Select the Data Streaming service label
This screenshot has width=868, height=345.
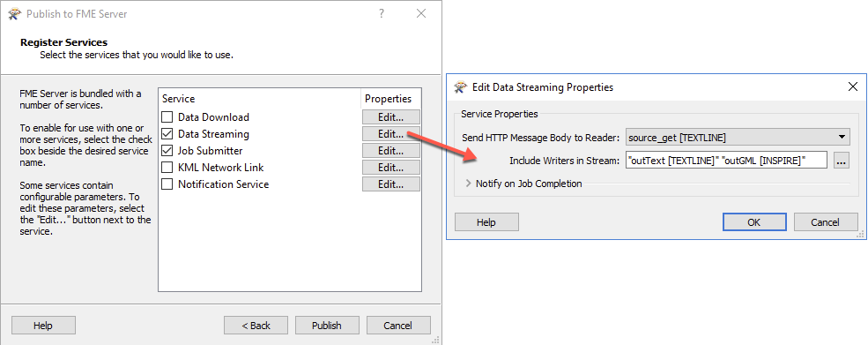(213, 133)
